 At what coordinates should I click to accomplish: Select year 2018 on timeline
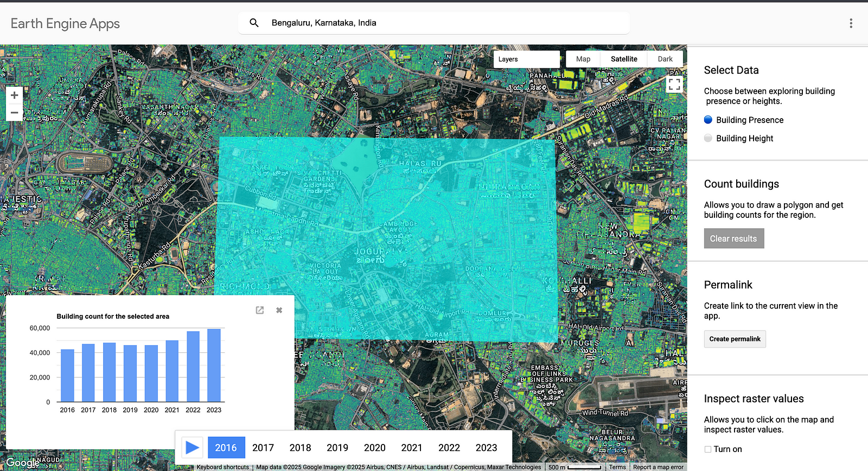300,448
